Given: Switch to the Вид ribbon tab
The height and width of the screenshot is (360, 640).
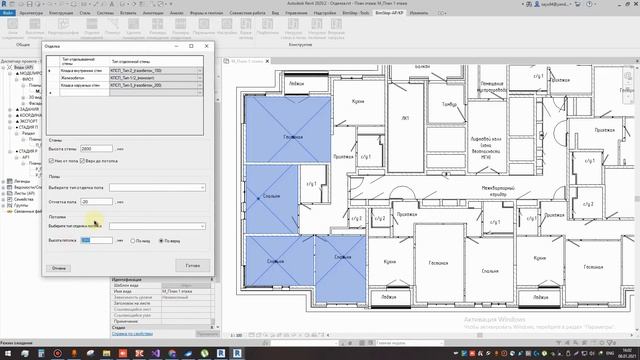Looking at the screenshot, I should click(276, 13).
